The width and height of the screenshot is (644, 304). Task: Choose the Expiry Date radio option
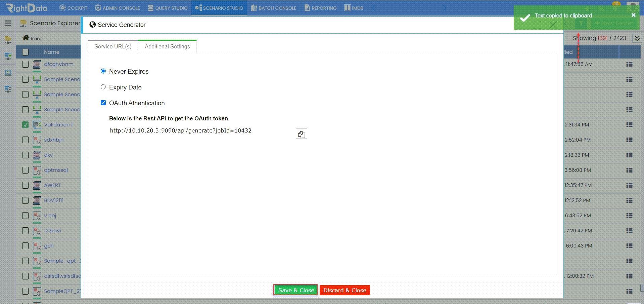[103, 87]
